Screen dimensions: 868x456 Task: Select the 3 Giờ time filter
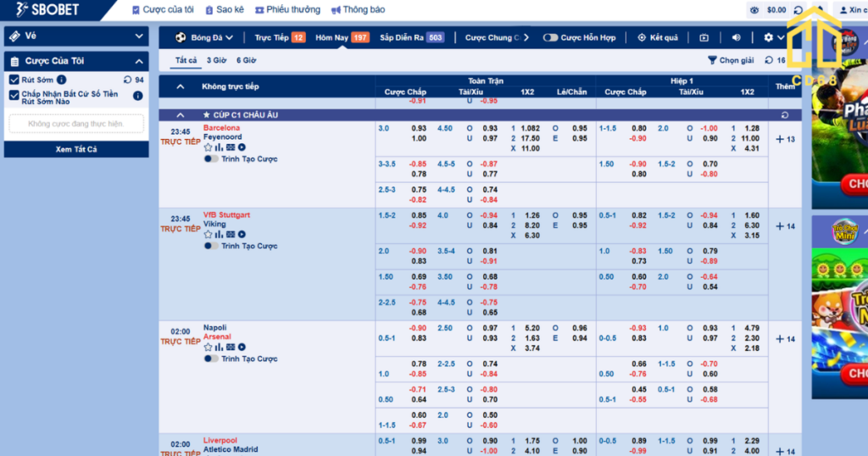point(216,60)
